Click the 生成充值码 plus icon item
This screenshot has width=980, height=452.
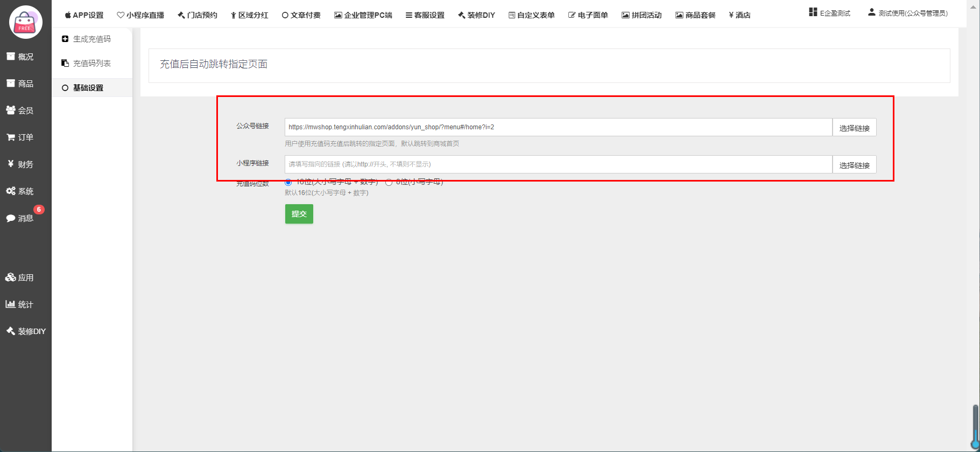86,39
